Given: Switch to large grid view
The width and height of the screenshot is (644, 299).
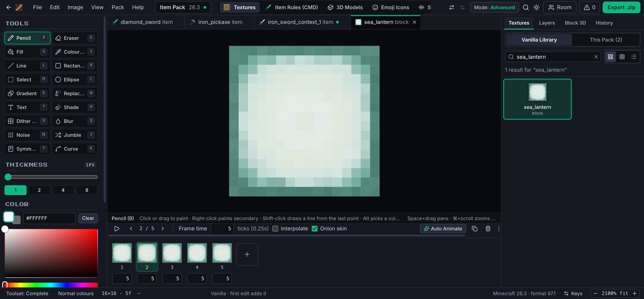Looking at the screenshot, I should 610,57.
